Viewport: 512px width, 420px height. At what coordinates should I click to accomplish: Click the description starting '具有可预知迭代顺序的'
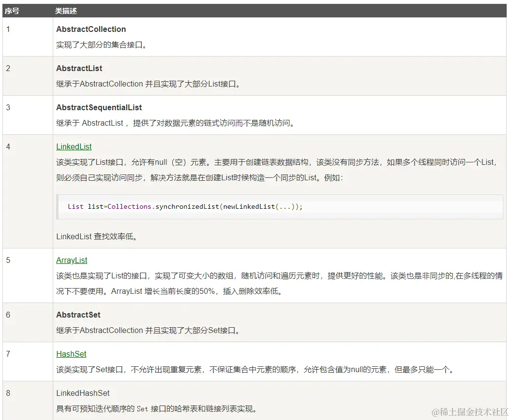point(157,408)
